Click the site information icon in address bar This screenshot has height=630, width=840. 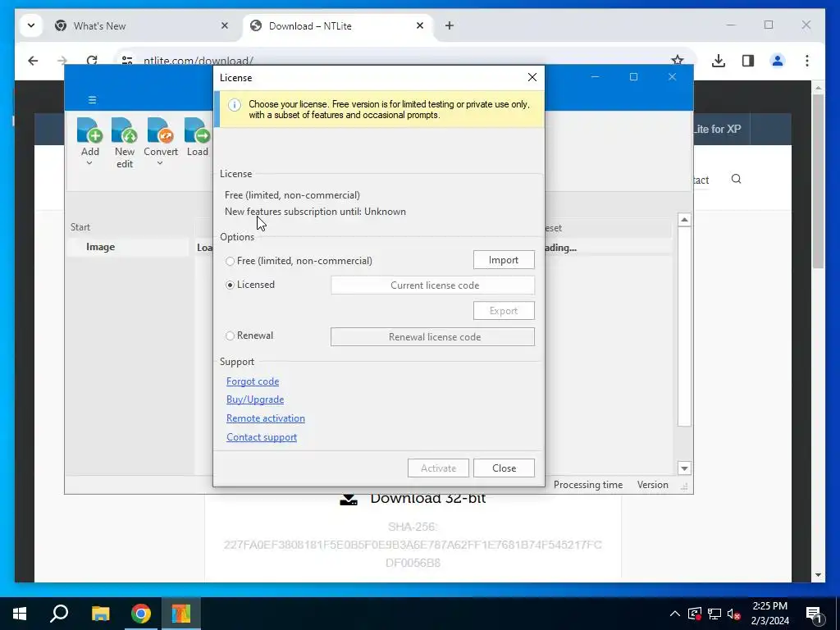[x=127, y=61]
